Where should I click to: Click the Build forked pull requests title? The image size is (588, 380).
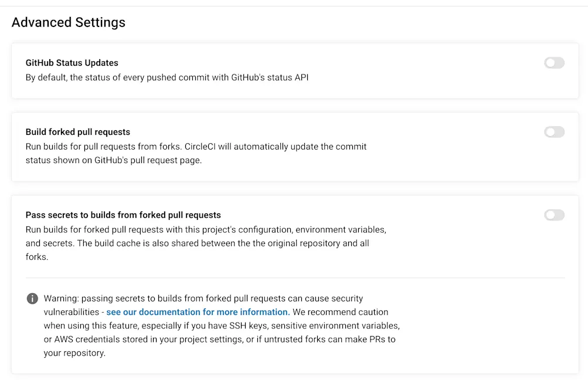(78, 132)
